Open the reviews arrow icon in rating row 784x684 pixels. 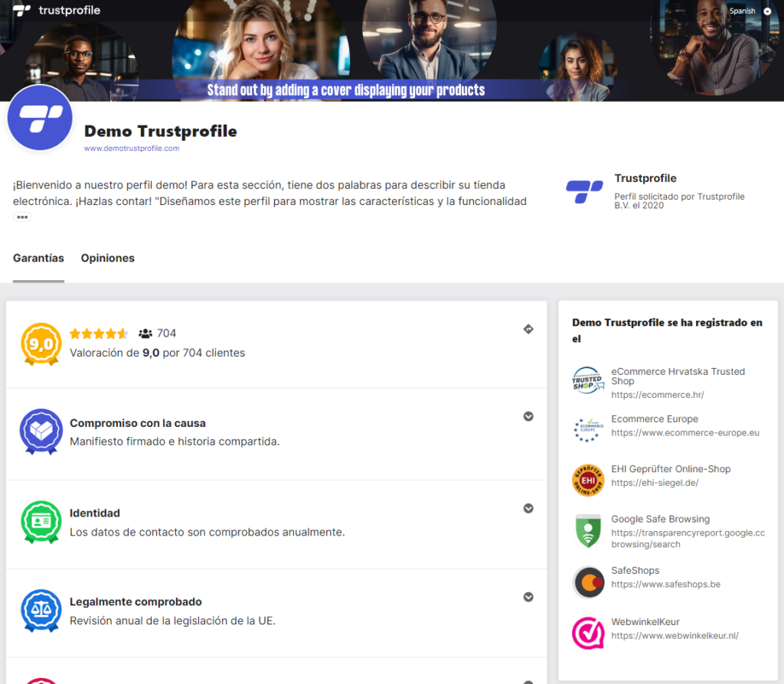tap(528, 329)
